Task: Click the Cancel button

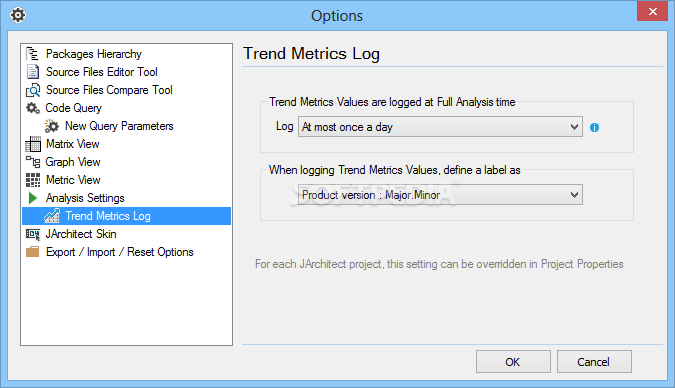Action: (594, 362)
